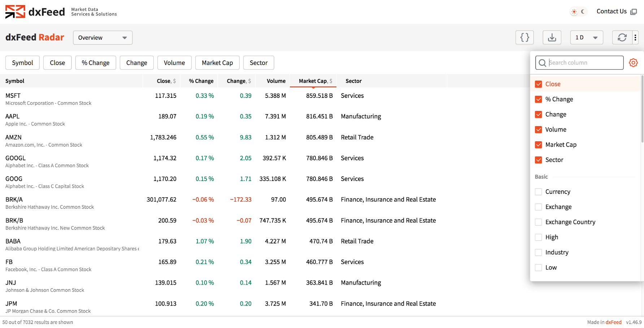Click the Sector filter button
The height and width of the screenshot is (328, 644).
258,63
